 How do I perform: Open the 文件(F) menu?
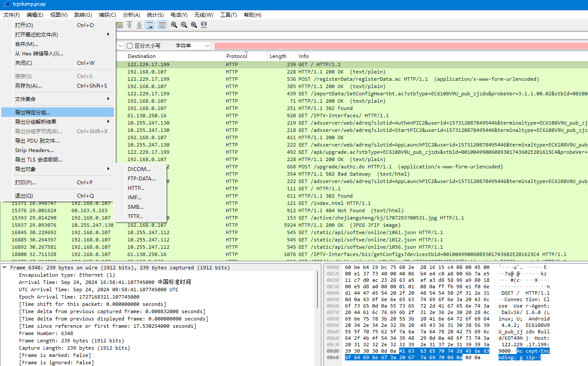[12, 15]
